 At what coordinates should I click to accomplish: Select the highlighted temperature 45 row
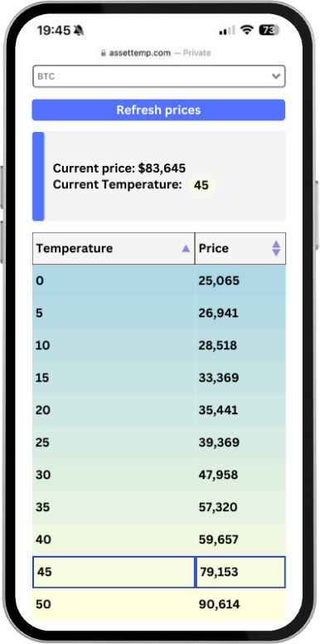159,572
